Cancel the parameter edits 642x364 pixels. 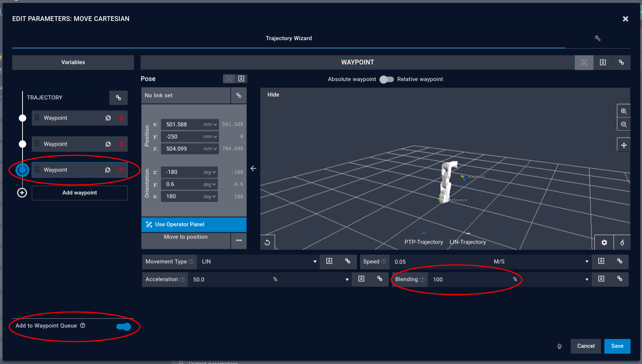pyautogui.click(x=586, y=346)
